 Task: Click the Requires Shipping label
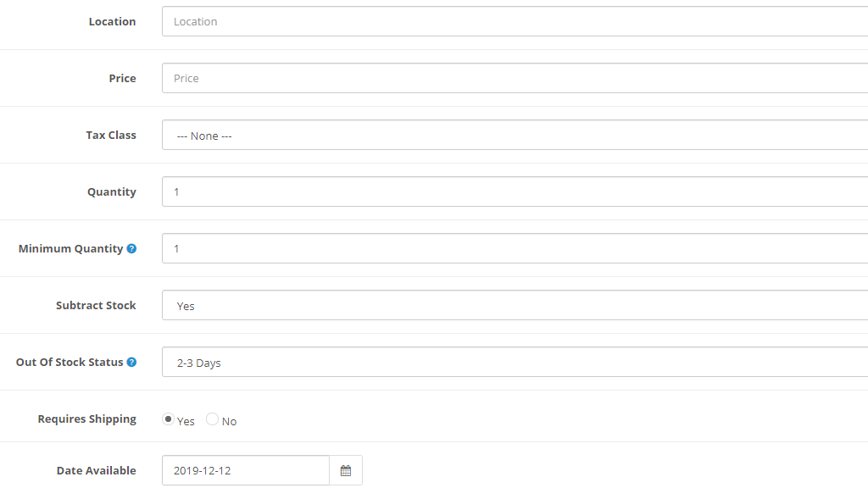(x=86, y=419)
